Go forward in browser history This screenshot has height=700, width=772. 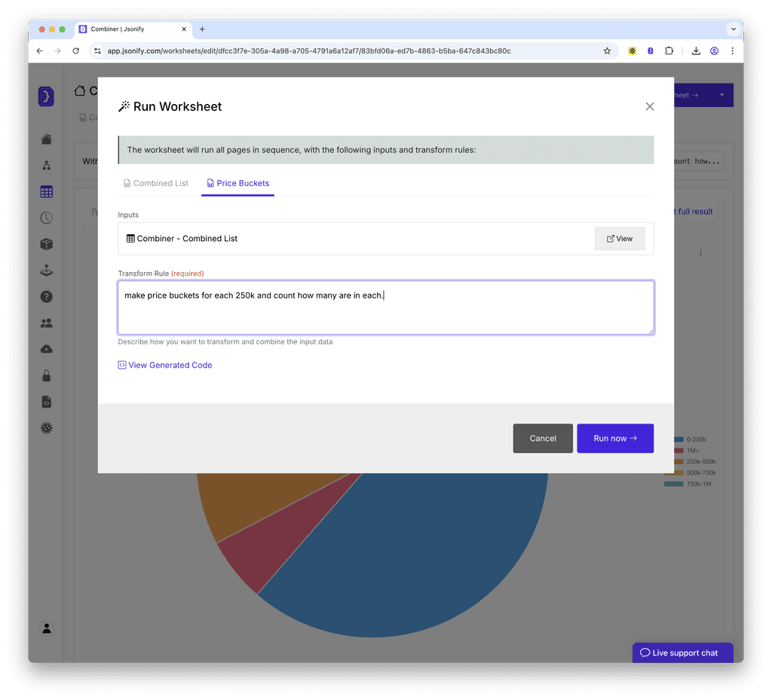[57, 50]
